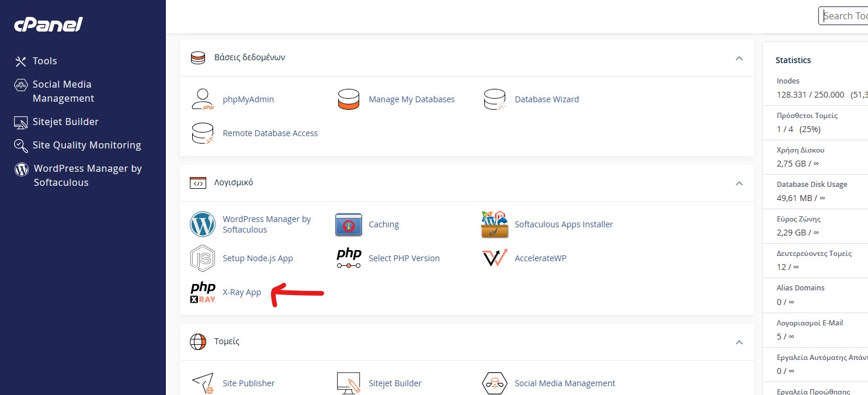The width and height of the screenshot is (868, 395).
Task: Open the Remote Database Access icon
Action: click(x=203, y=133)
